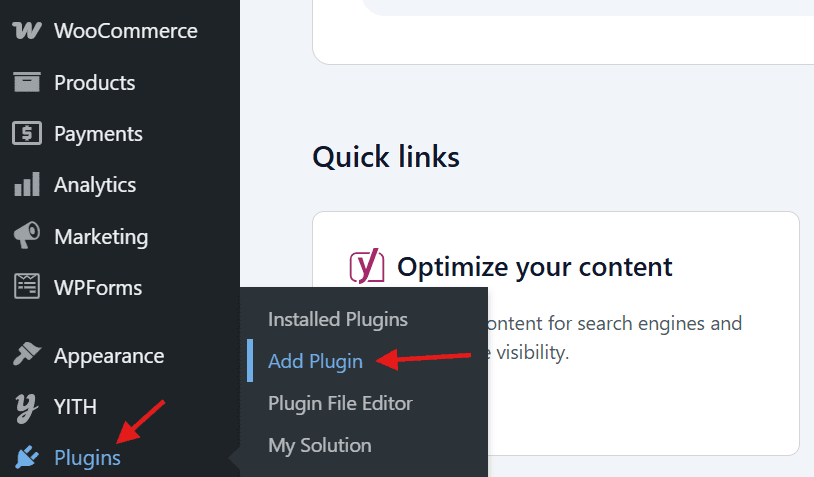This screenshot has width=814, height=477.
Task: Click the Optimize your content heading
Action: [535, 267]
